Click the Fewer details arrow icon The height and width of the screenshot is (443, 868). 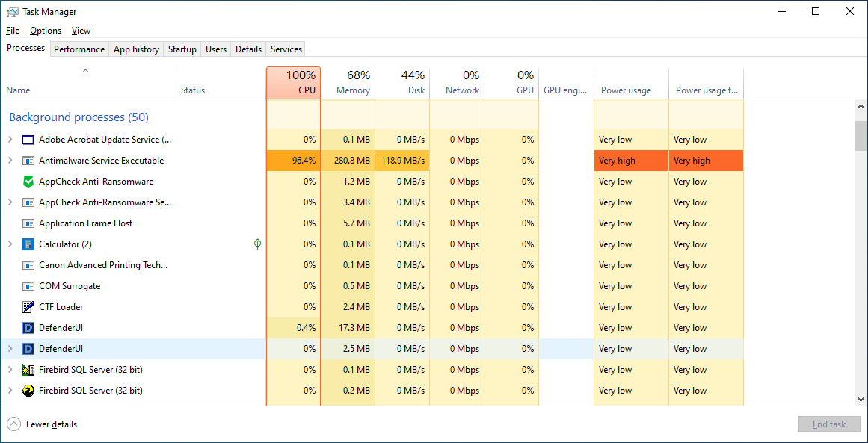(x=14, y=424)
